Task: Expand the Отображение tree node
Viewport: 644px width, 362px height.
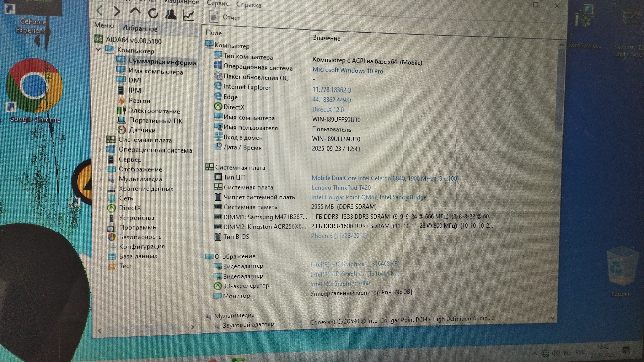Action: point(100,169)
